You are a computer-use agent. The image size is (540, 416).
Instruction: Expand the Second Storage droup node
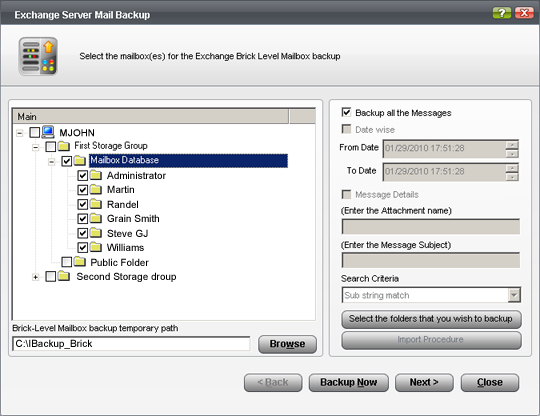[35, 277]
